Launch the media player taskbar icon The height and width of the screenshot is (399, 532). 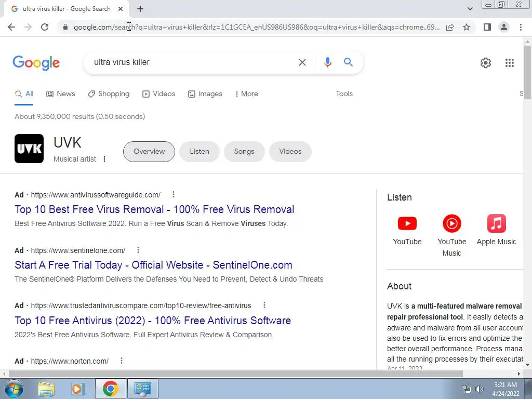click(77, 389)
